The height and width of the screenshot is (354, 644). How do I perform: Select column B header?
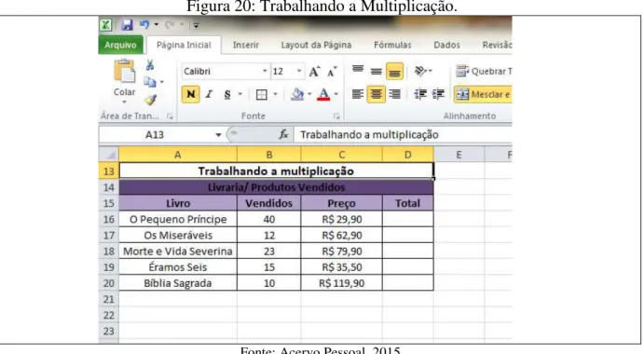269,155
